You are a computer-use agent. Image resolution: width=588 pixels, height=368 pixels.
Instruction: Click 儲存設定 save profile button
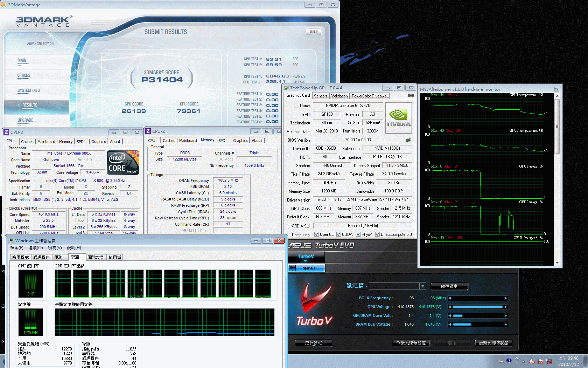(x=449, y=286)
